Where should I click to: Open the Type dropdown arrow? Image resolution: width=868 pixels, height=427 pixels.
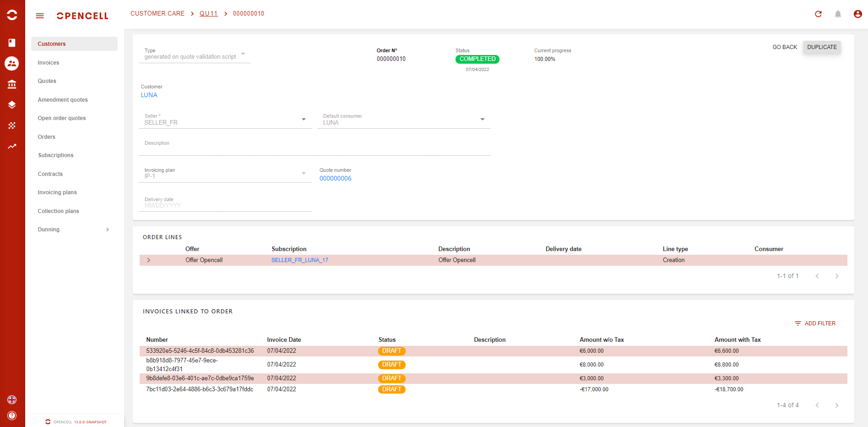243,54
